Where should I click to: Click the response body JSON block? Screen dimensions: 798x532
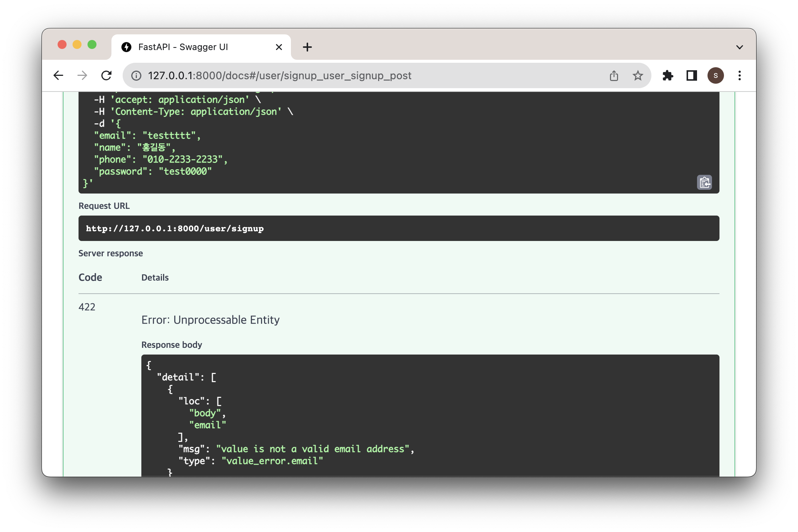coord(430,415)
